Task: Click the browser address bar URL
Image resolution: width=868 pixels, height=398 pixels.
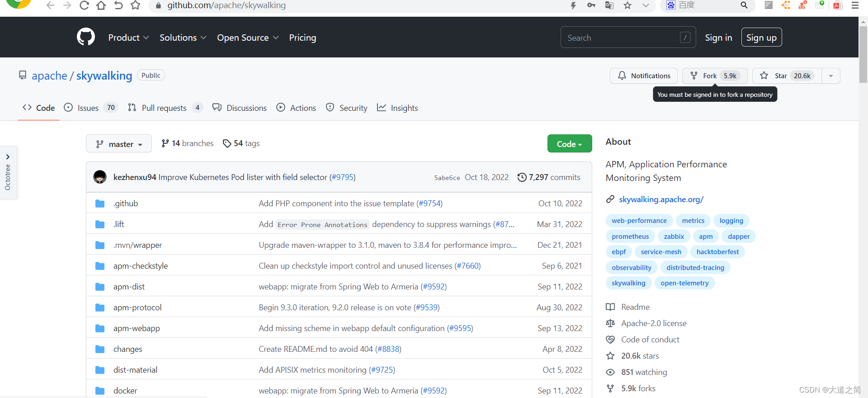Action: 226,5
